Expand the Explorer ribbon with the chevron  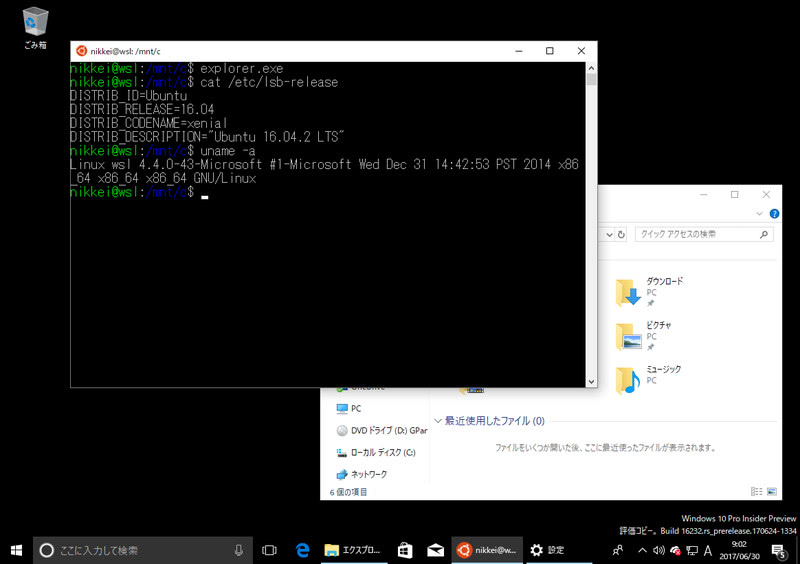click(x=759, y=214)
